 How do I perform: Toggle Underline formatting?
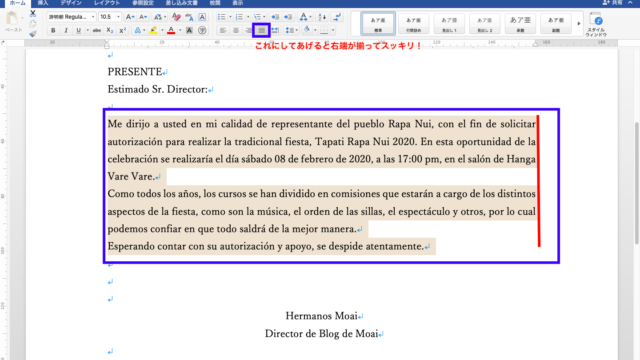click(78, 30)
